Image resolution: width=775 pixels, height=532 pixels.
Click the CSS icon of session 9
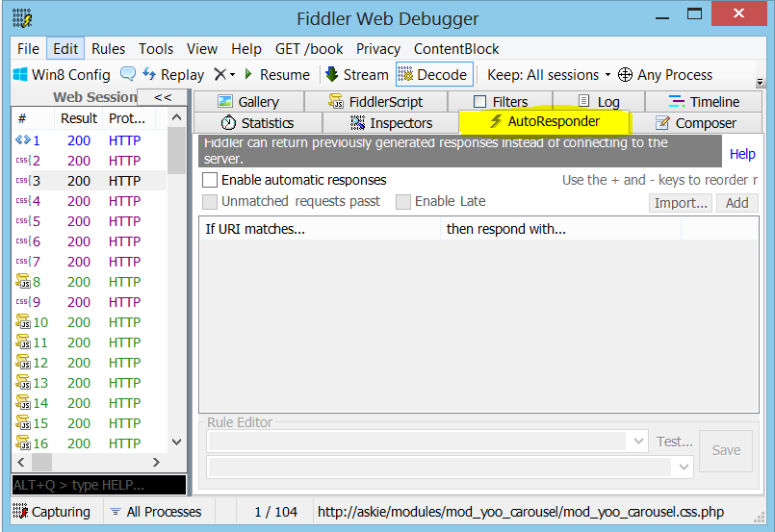pos(23,301)
